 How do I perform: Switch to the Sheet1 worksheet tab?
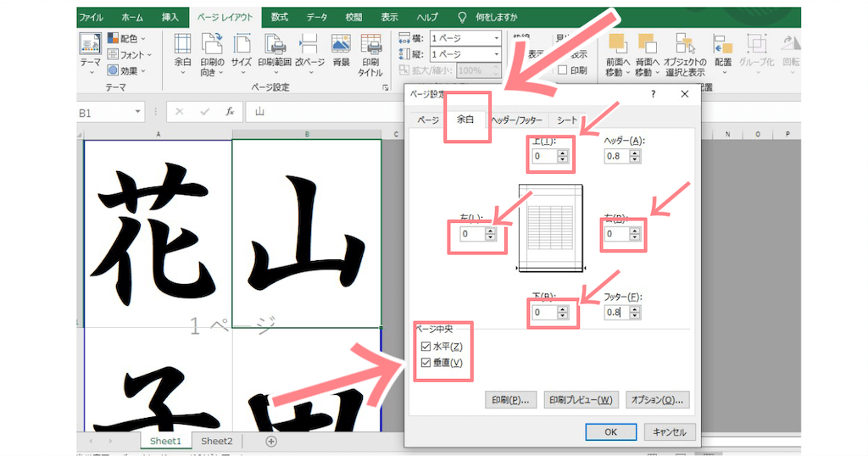click(x=165, y=441)
